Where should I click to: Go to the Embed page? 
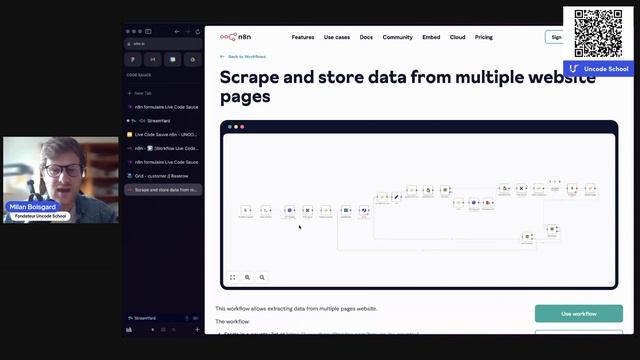[x=431, y=37]
